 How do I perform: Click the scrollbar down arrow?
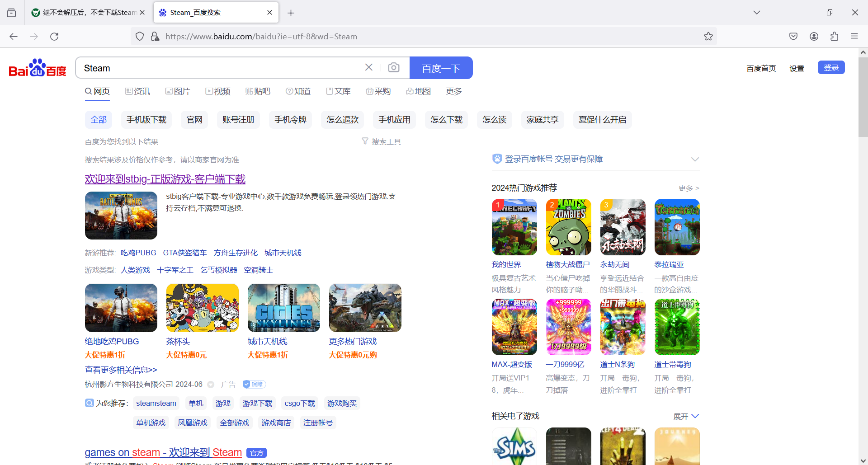pos(863,460)
